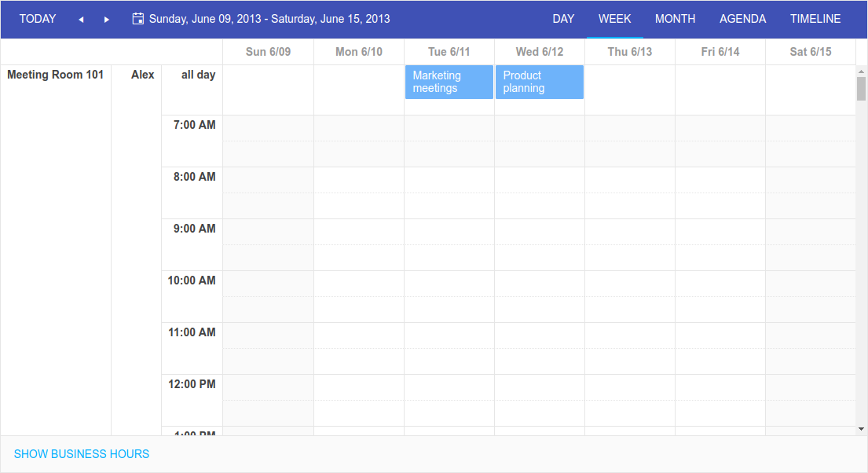868x473 pixels.
Task: Click the Meeting Room 101 resource label
Action: 55,75
